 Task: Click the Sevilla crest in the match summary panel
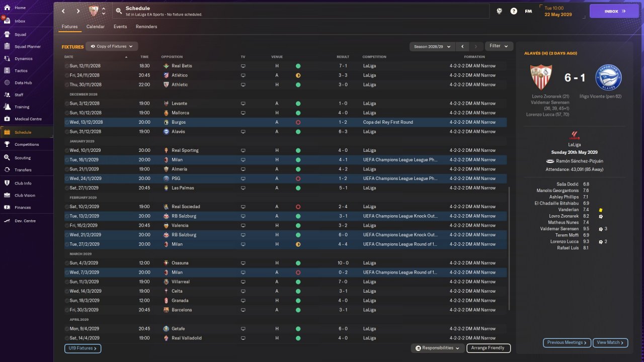coord(541,77)
